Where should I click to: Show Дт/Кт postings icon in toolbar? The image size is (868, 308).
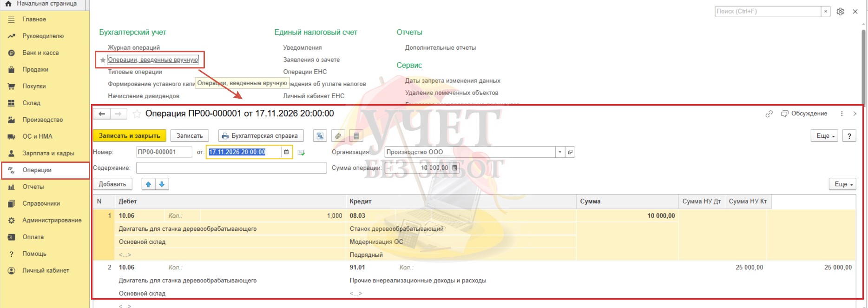point(320,136)
